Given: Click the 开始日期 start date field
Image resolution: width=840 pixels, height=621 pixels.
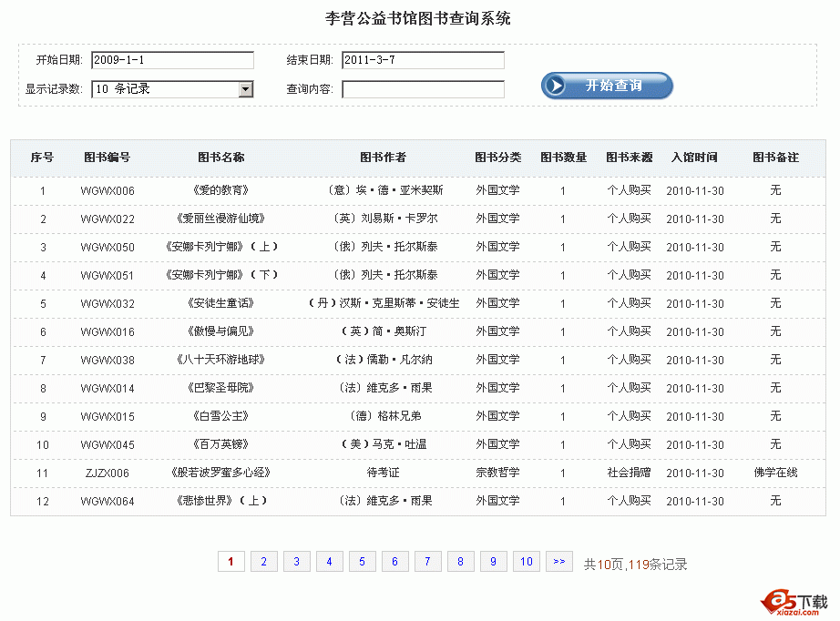Looking at the screenshot, I should [172, 60].
